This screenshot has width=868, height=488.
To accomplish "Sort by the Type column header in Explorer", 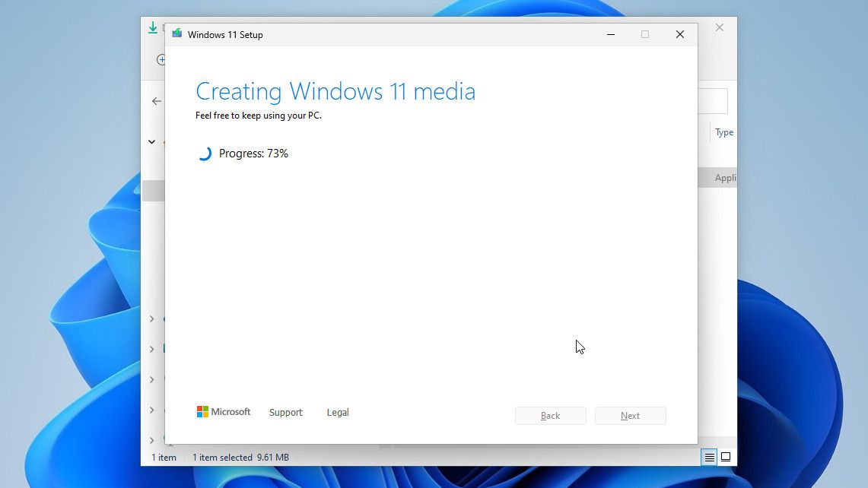I will 724,132.
